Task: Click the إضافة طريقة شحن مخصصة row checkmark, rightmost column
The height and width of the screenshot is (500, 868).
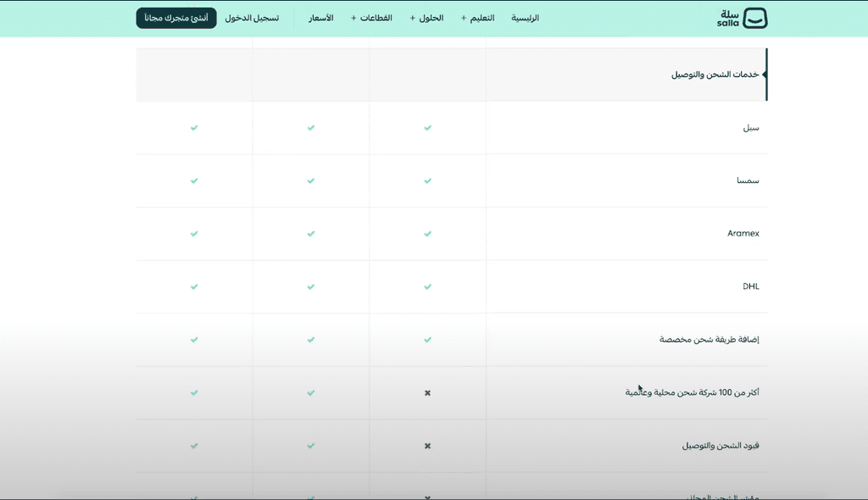Action: pos(427,340)
